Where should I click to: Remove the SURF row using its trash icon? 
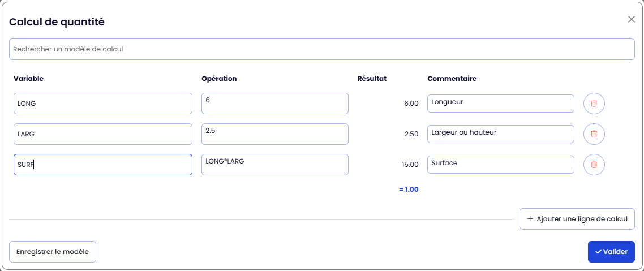pyautogui.click(x=594, y=165)
